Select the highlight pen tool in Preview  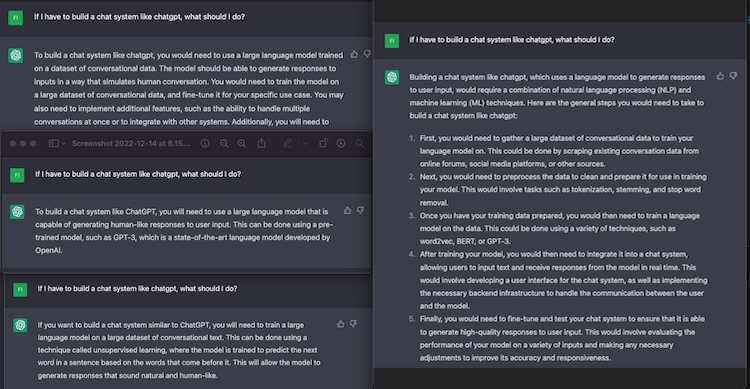click(287, 143)
